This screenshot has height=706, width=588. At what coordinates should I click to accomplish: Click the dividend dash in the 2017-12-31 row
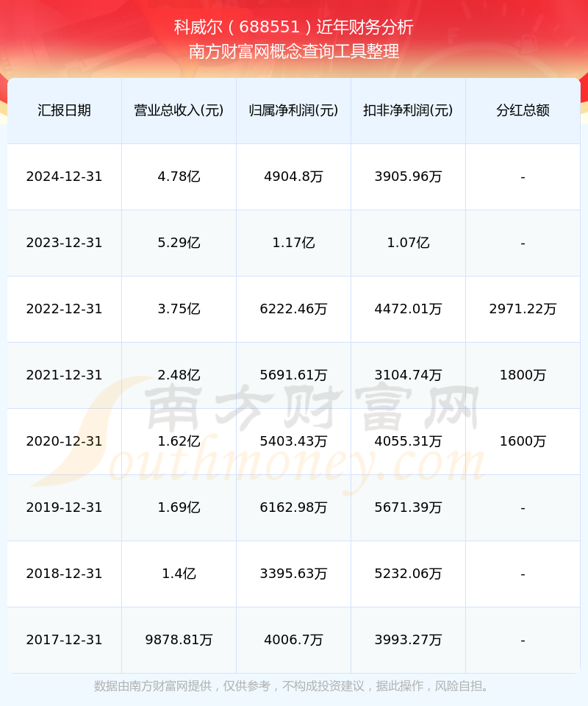click(523, 641)
